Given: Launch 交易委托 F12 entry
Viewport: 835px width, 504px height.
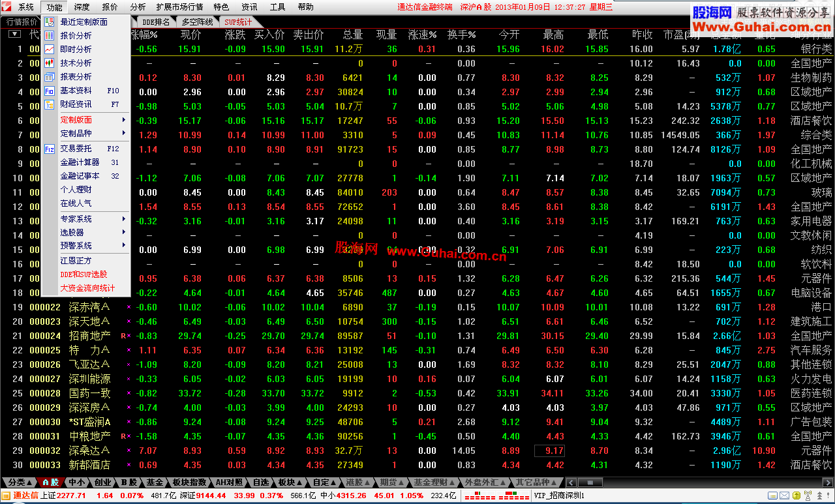Looking at the screenshot, I should point(85,148).
